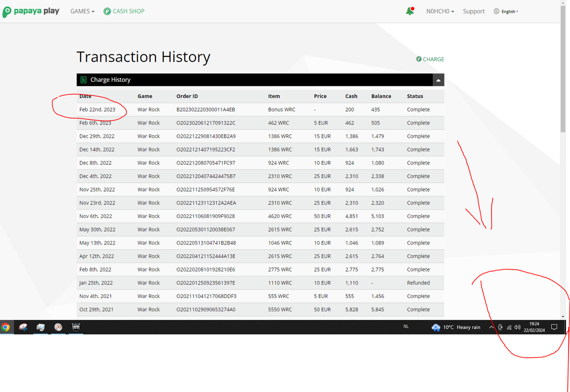Select order ID O202212040744244​75B7
This screenshot has height=392, width=570.
206,176
